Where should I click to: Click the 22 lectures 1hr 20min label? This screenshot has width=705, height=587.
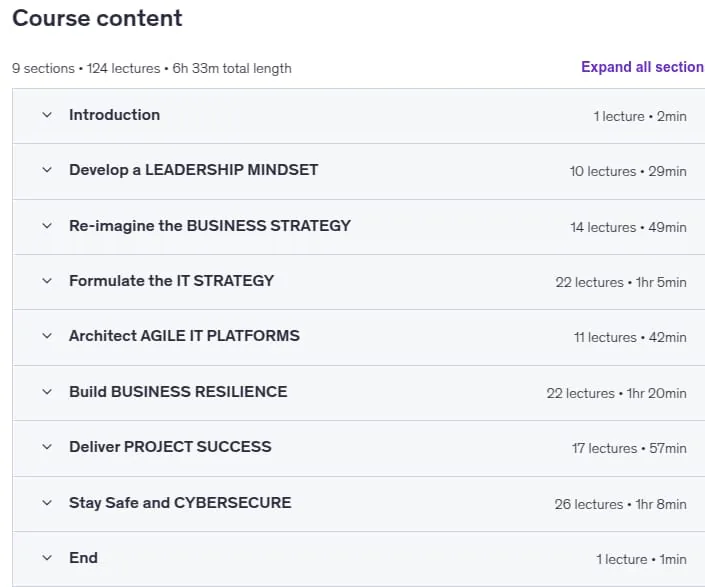616,393
